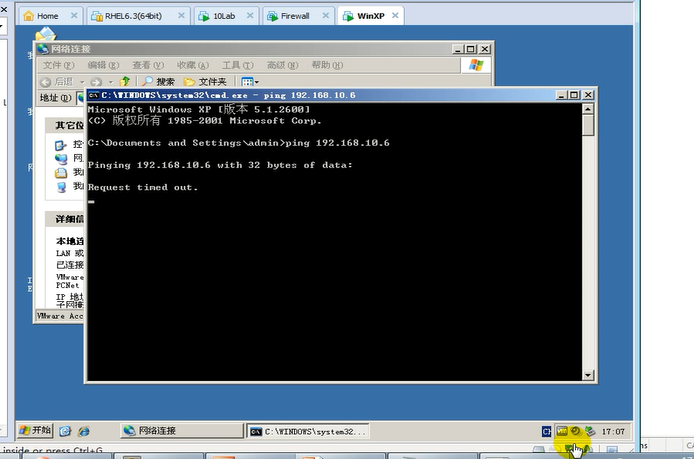Open the 编辑(E) menu in 网络连接 window
694x459 pixels.
[103, 65]
